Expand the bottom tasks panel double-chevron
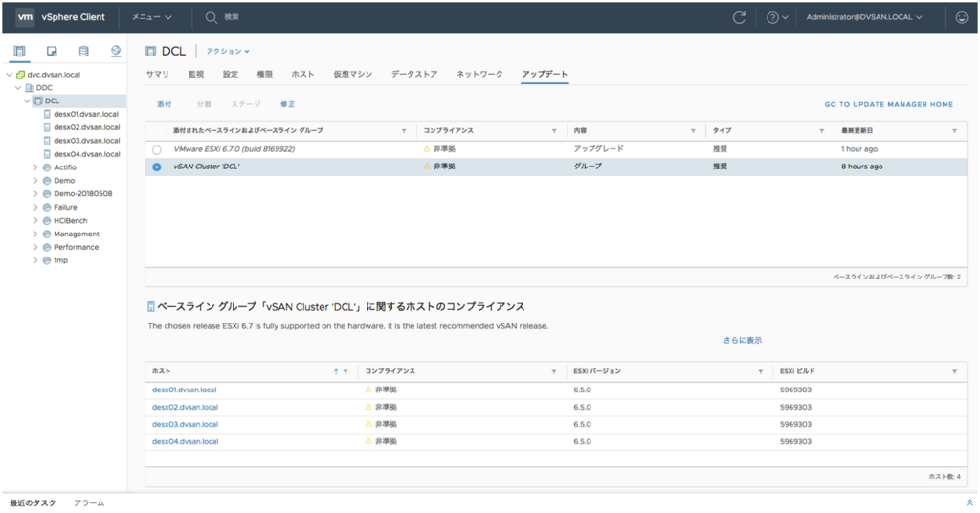 [x=969, y=502]
